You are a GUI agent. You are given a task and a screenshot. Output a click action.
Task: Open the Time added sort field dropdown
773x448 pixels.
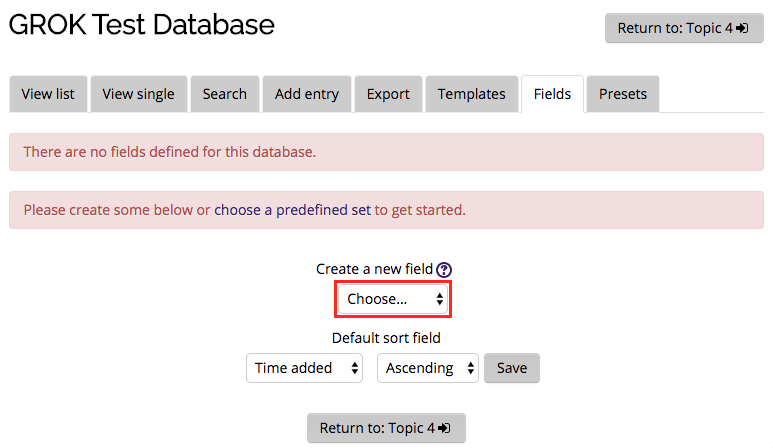[x=305, y=368]
